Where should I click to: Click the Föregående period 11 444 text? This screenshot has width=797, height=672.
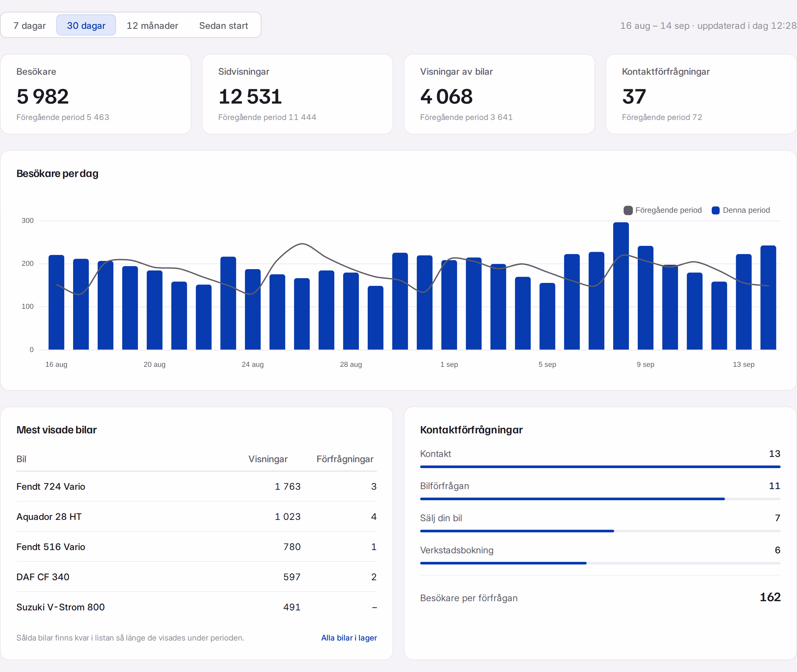[x=267, y=117]
